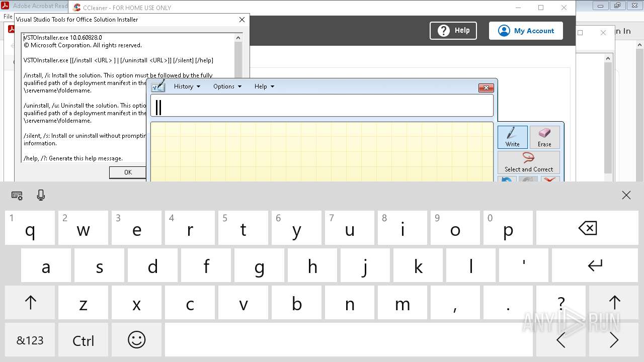The width and height of the screenshot is (644, 362).
Task: Tap the u key
Action: pyautogui.click(x=350, y=228)
